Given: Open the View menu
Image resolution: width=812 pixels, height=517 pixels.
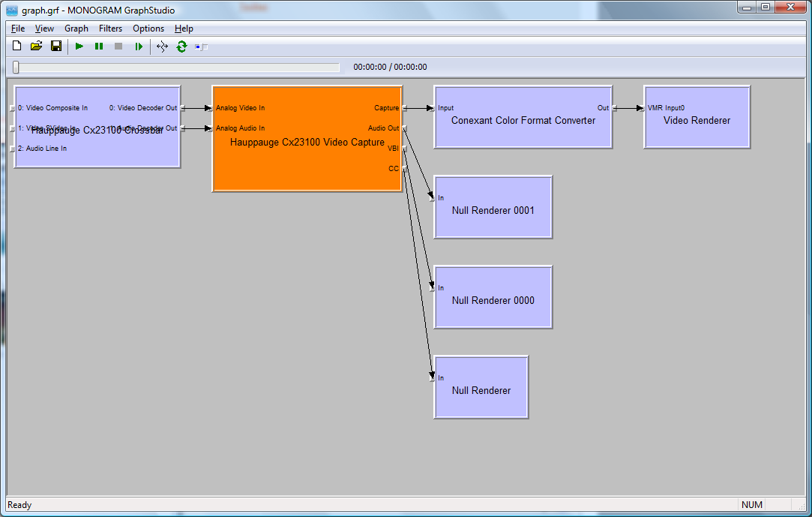Looking at the screenshot, I should [x=44, y=29].
